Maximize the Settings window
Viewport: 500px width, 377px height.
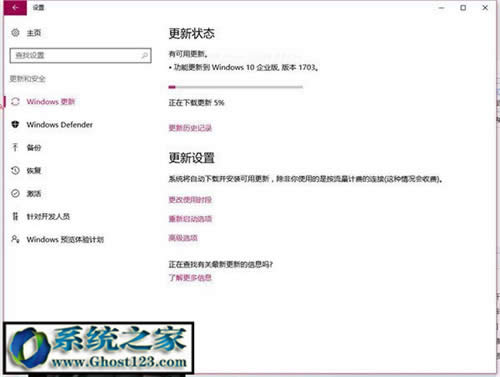[463, 8]
